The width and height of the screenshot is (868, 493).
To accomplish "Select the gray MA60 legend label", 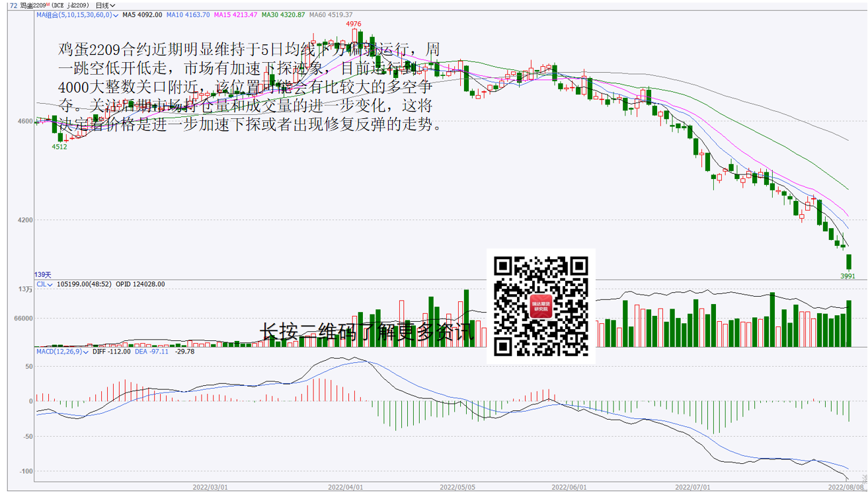I will point(331,15).
